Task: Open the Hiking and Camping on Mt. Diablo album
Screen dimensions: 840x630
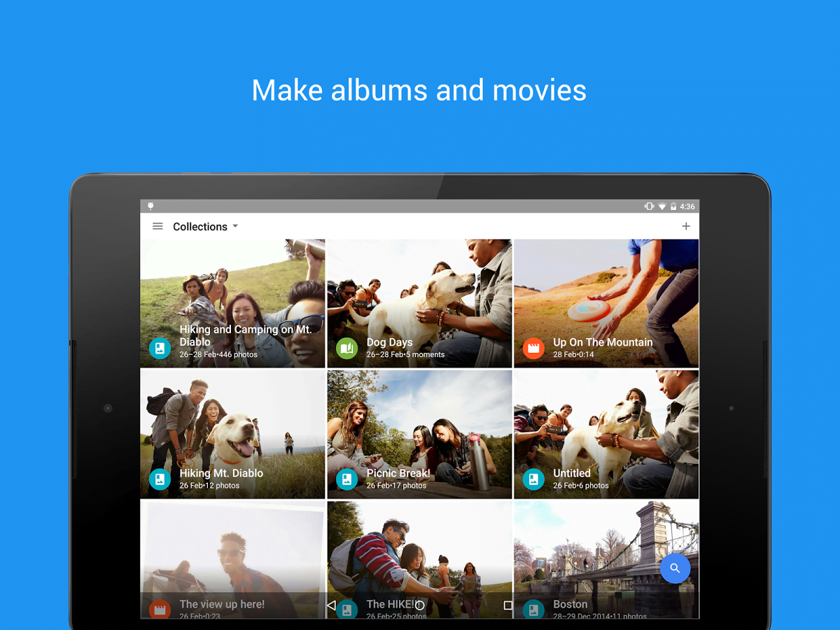Action: point(232,303)
